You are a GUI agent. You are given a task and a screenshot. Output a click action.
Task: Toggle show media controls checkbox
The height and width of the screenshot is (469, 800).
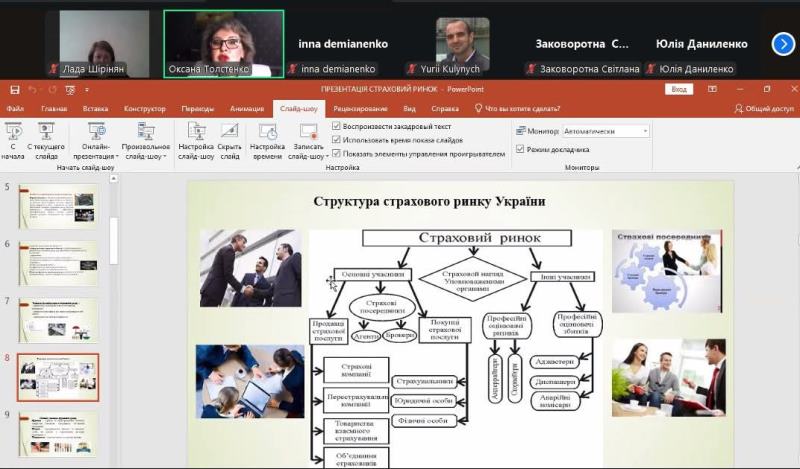336,153
